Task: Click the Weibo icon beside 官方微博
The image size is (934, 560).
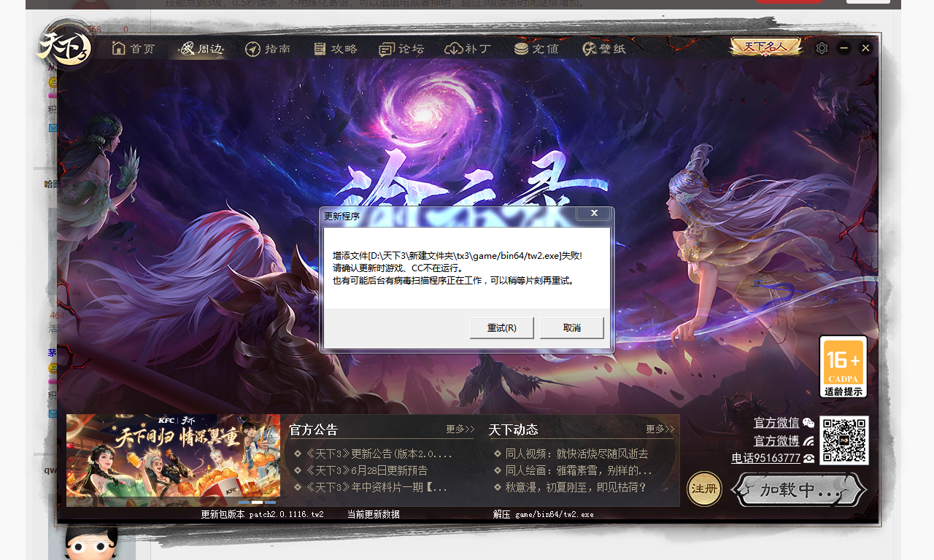Action: coord(808,440)
